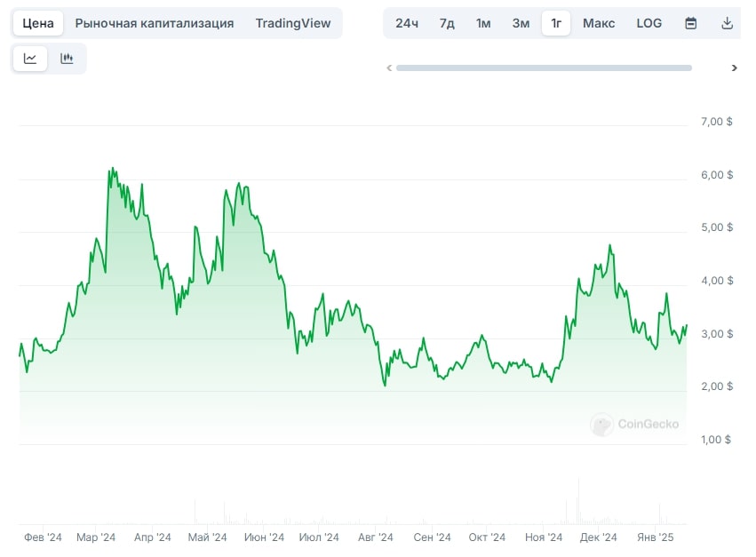
Task: Switch to Рыночная капитализация tab
Action: 155,23
